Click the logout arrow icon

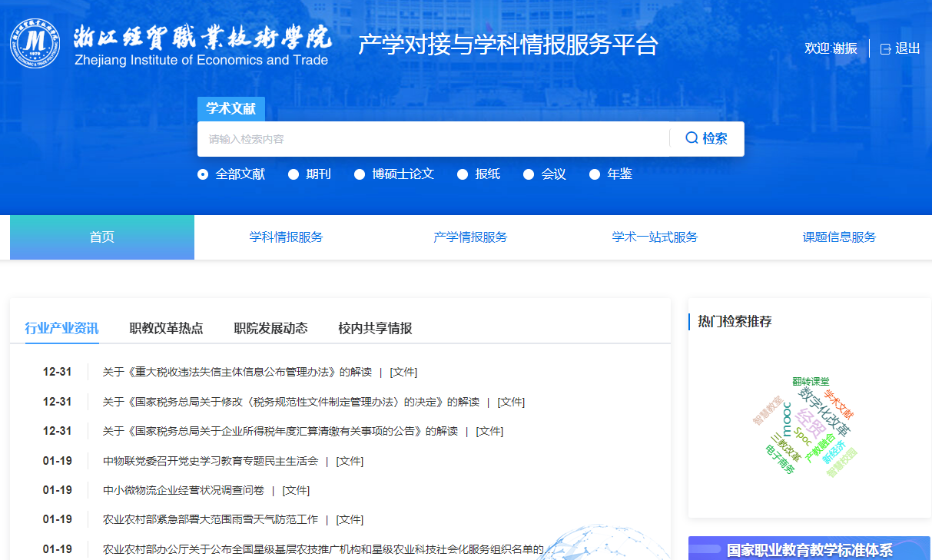(x=885, y=48)
